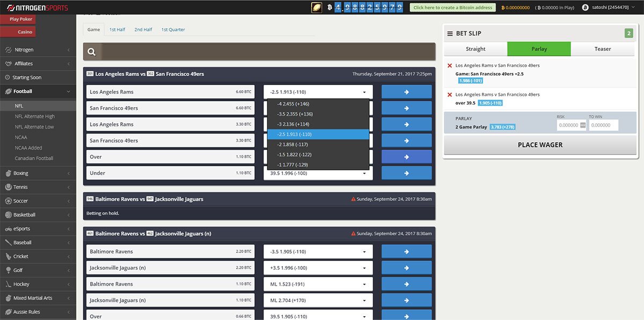Click the arrow for San Francisco 49ers 6.60 BTC row
The image size is (644, 320).
(x=406, y=108)
